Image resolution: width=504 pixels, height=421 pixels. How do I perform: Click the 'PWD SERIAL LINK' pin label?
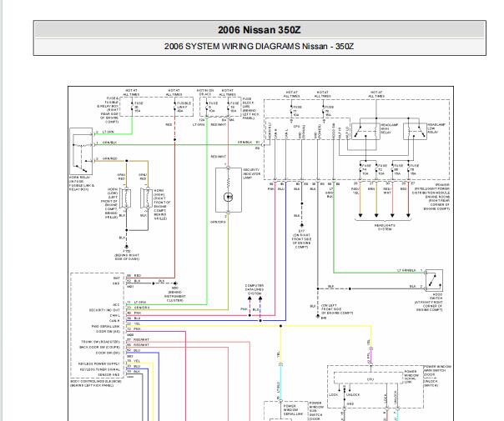click(x=106, y=326)
